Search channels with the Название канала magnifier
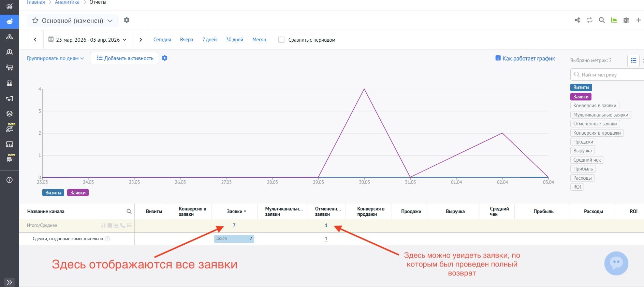Viewport: 644px width, 287px height. (x=129, y=211)
